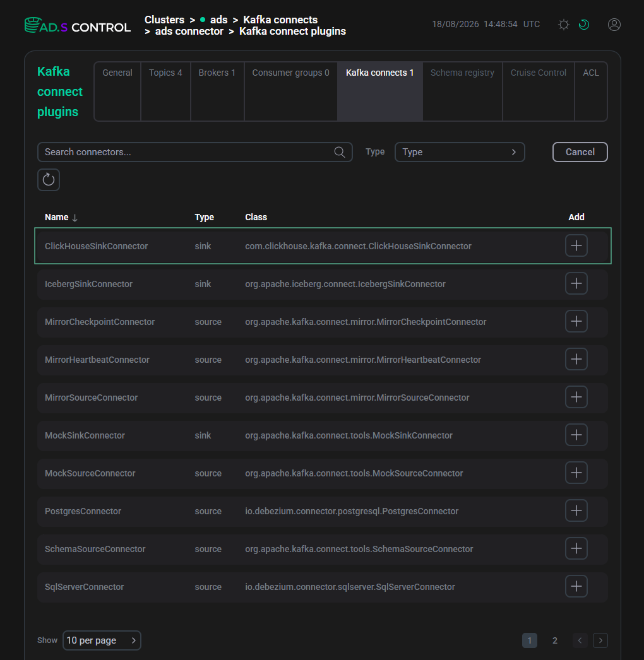Select the MirrorSourceConnector row name

(91, 398)
